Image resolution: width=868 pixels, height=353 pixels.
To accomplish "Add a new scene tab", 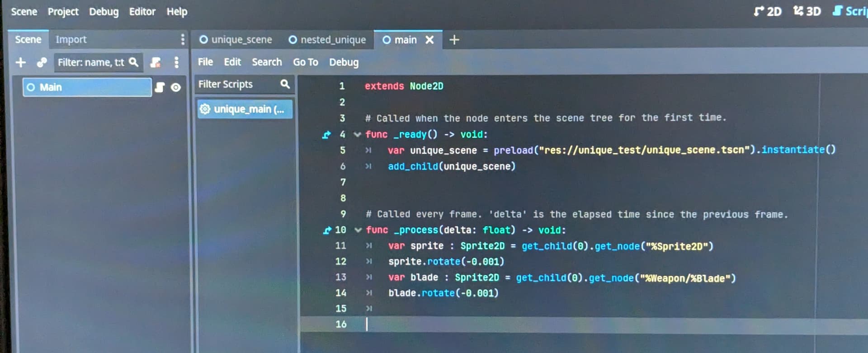I will [x=454, y=40].
